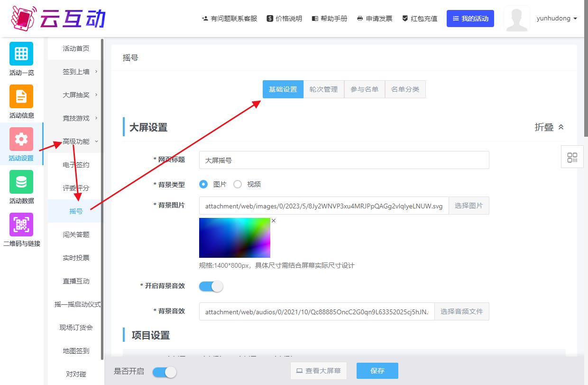The height and width of the screenshot is (385, 588).
Task: Open 直播互动 menu item
Action: coord(76,281)
